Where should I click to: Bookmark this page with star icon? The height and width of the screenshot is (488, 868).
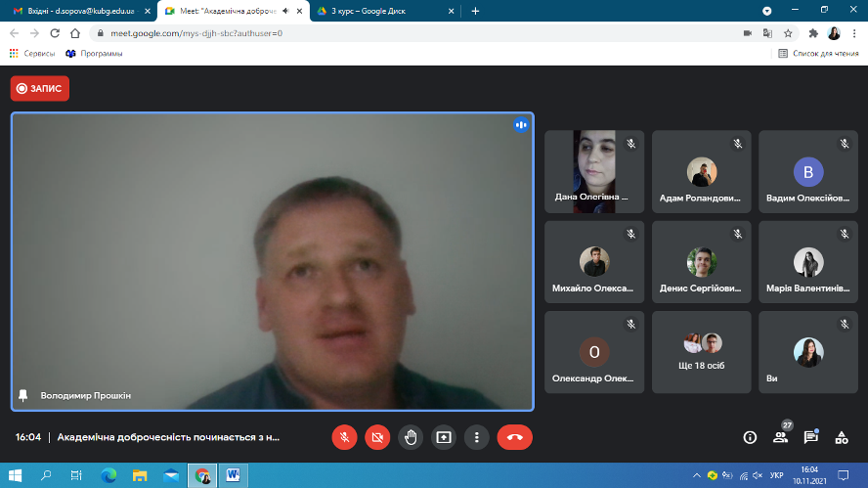click(x=788, y=33)
